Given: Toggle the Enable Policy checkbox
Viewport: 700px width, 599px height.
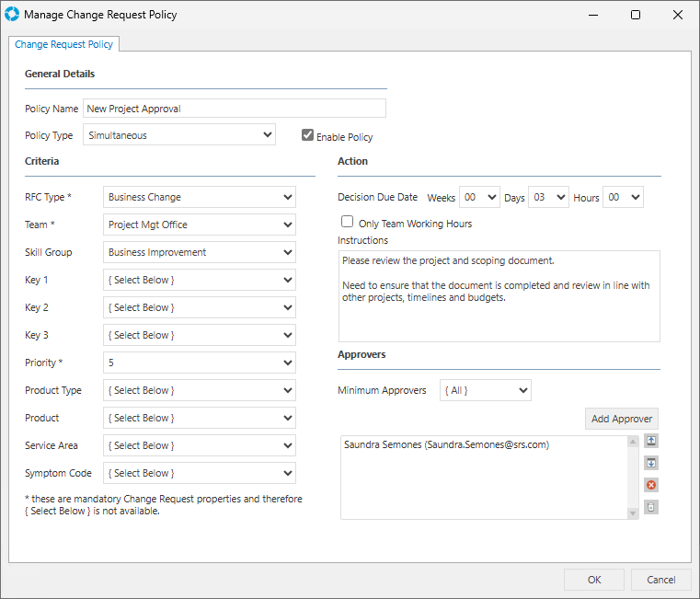Looking at the screenshot, I should pyautogui.click(x=308, y=135).
